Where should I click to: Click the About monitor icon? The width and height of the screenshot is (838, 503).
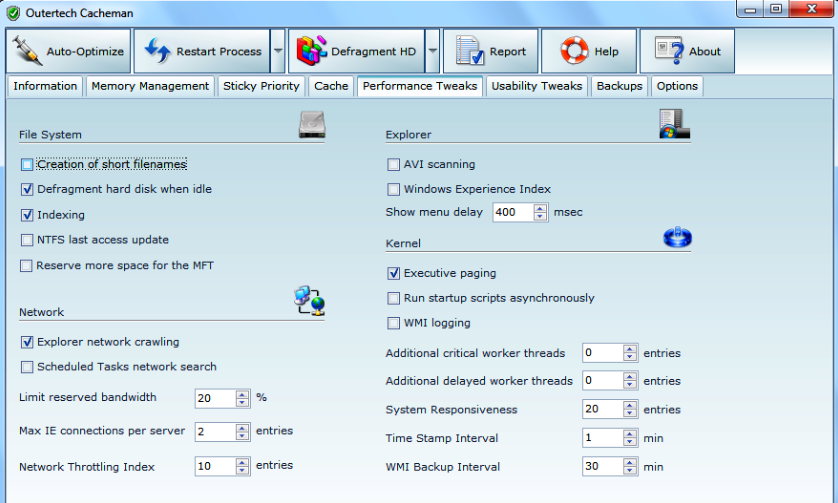(x=669, y=51)
